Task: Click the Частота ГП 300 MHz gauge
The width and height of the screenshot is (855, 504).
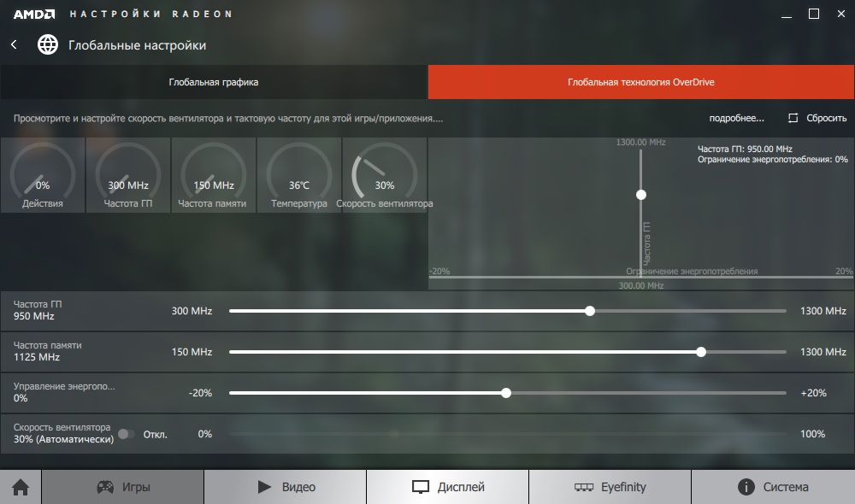Action: point(128,175)
